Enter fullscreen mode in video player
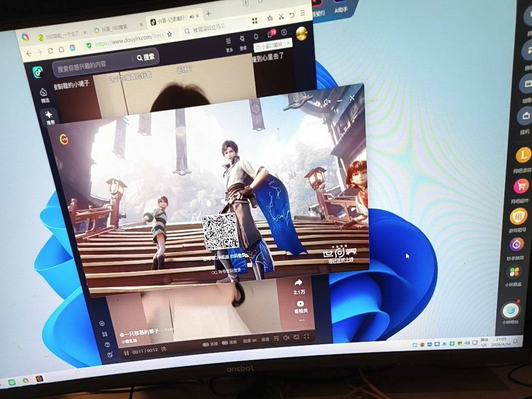 307,337
